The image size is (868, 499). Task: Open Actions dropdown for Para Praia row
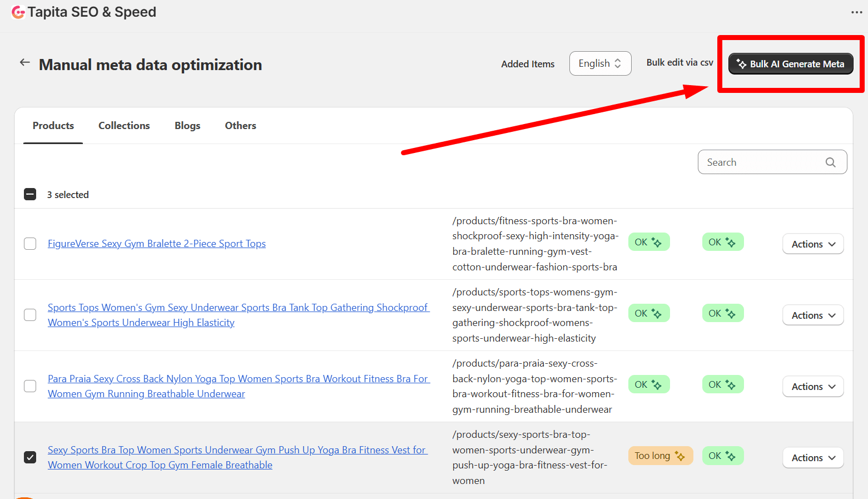[x=813, y=386]
